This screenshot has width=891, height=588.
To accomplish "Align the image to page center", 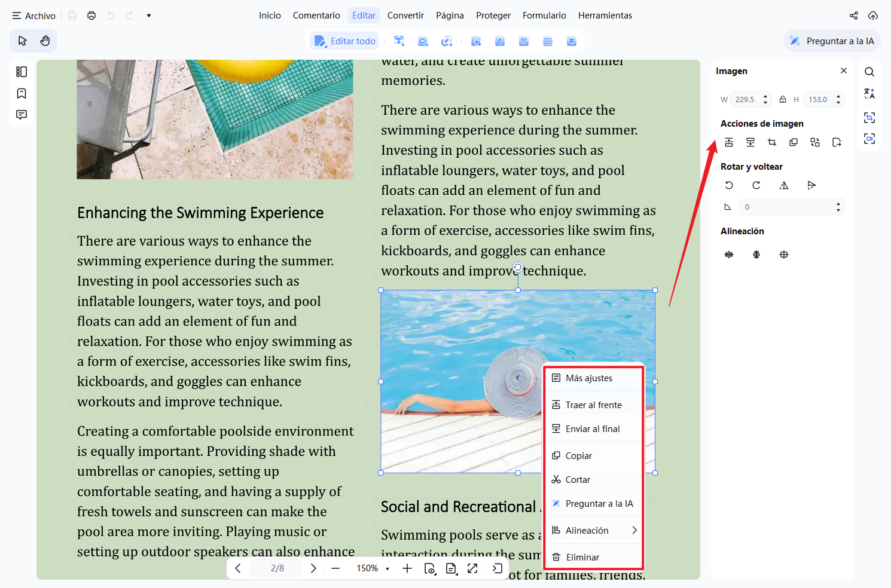I will (783, 254).
